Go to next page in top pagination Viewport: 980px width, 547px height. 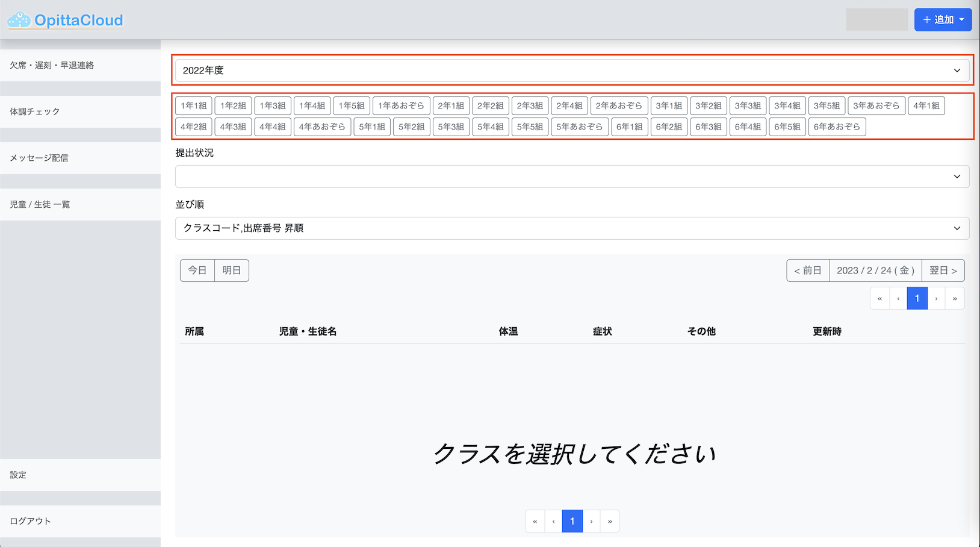tap(936, 298)
